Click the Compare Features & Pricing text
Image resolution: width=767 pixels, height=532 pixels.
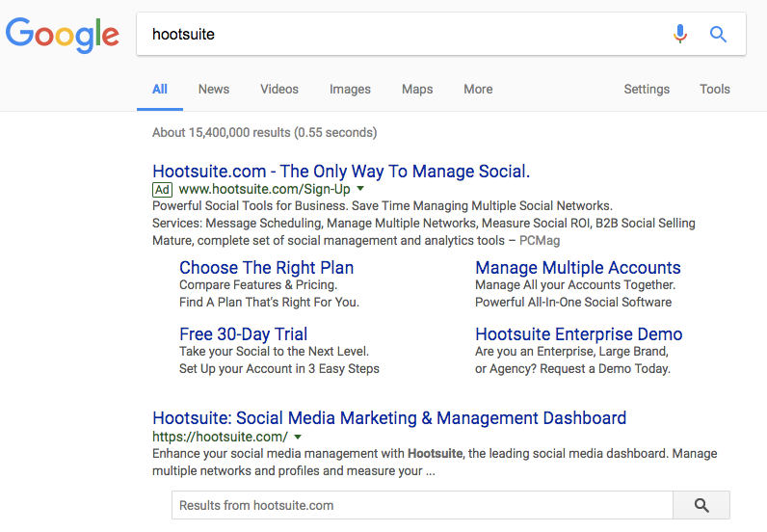[258, 285]
